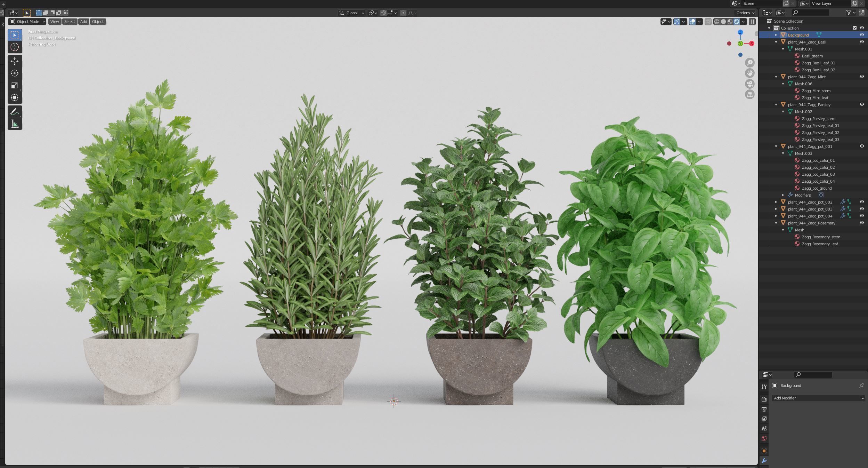Hide the Background object via eye icon
Screen dimensions: 868x468
click(x=862, y=35)
